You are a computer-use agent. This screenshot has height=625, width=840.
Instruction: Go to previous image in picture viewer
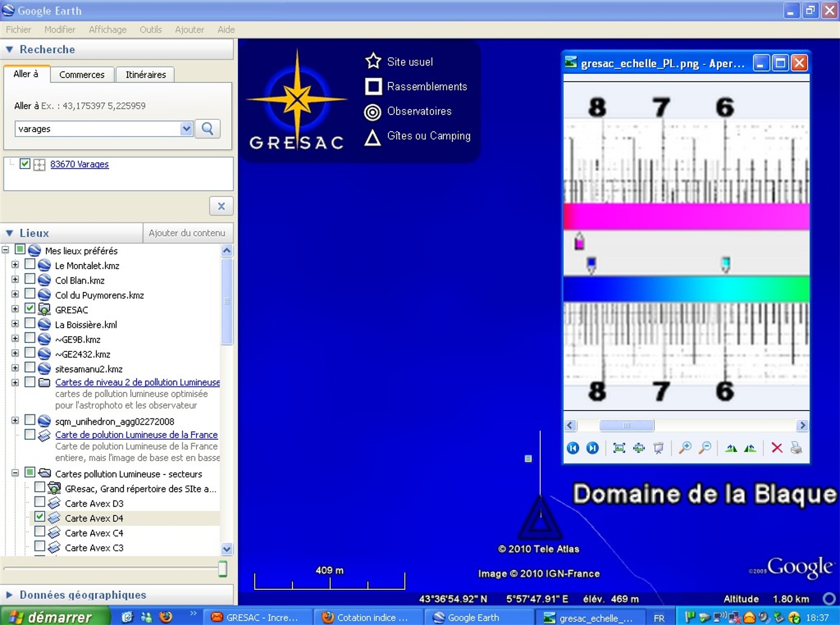573,448
